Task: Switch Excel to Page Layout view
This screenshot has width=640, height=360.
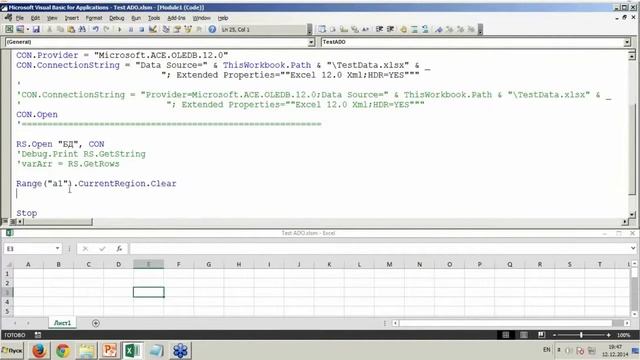Action: tap(524, 335)
